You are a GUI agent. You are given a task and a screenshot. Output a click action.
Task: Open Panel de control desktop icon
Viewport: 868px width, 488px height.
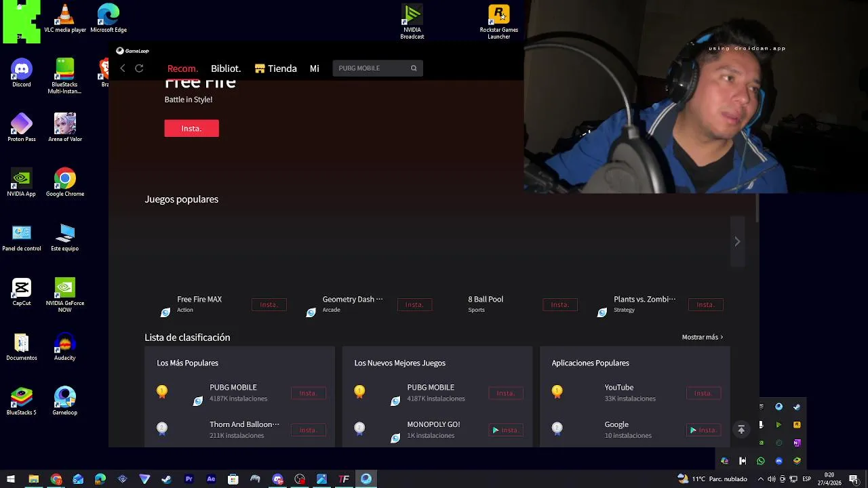pos(22,237)
